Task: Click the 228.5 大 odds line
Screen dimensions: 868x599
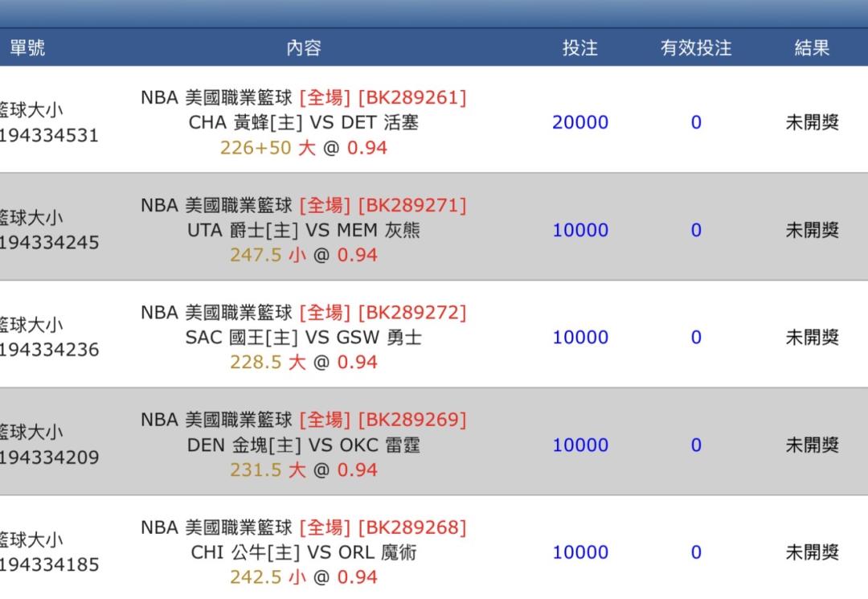Action: pos(268,363)
